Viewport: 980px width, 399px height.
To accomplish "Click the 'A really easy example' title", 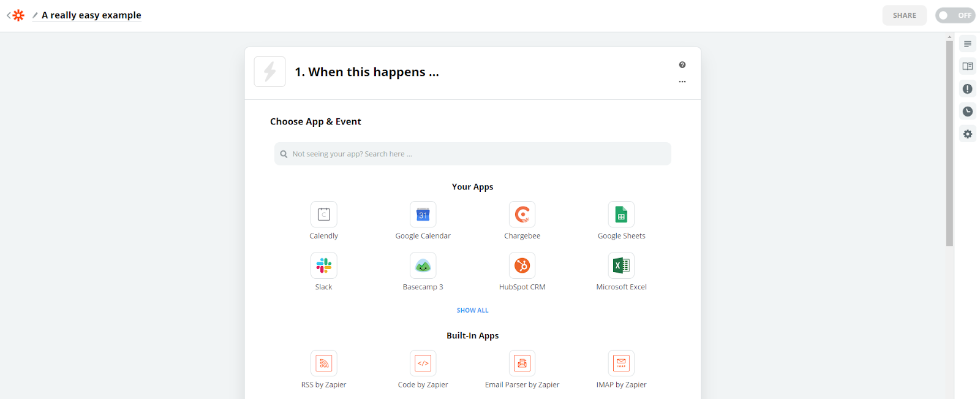I will [x=91, y=15].
